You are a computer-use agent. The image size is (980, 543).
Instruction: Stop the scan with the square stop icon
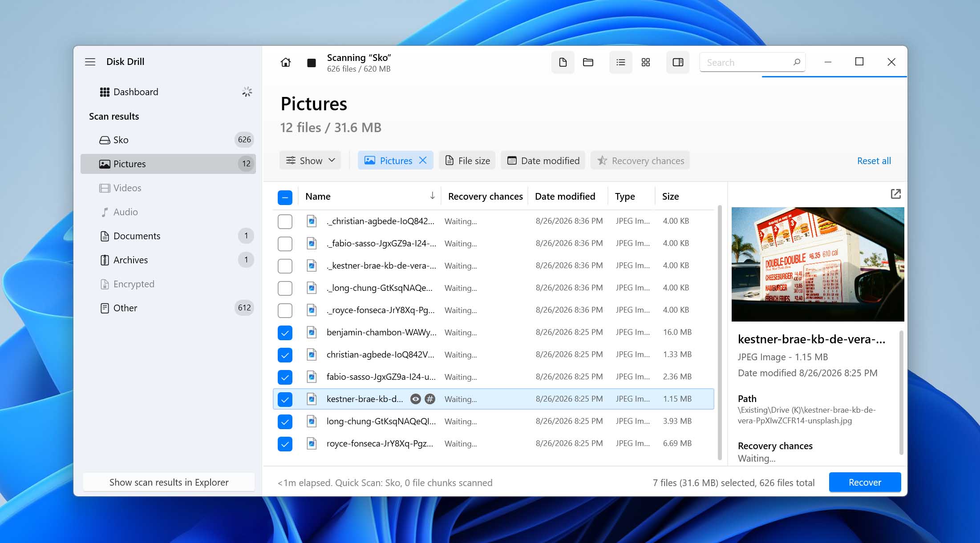click(x=312, y=63)
